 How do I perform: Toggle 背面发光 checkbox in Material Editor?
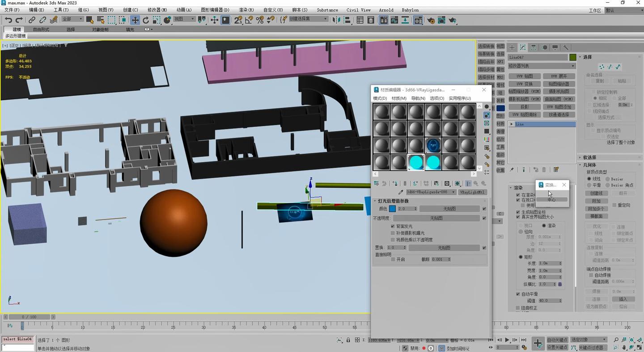393,227
